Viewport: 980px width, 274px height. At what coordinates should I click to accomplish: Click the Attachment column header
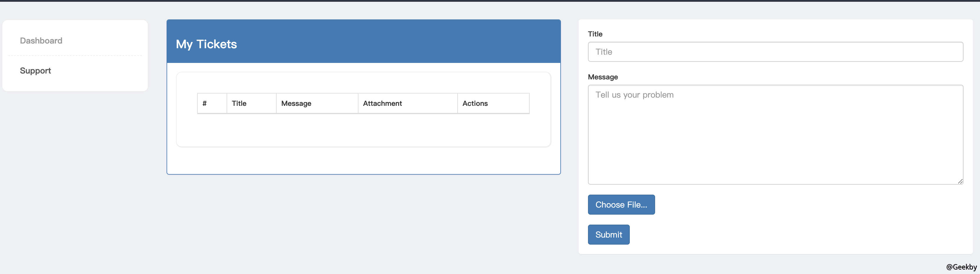coord(382,103)
